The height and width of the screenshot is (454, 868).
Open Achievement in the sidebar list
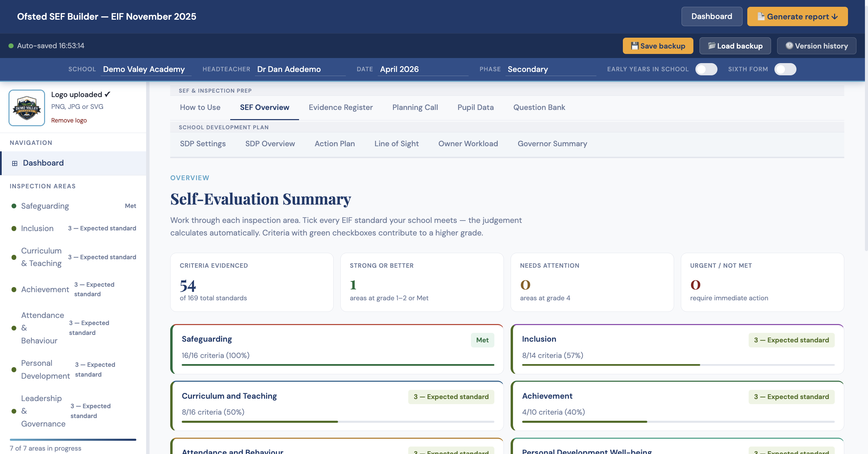(x=74, y=289)
